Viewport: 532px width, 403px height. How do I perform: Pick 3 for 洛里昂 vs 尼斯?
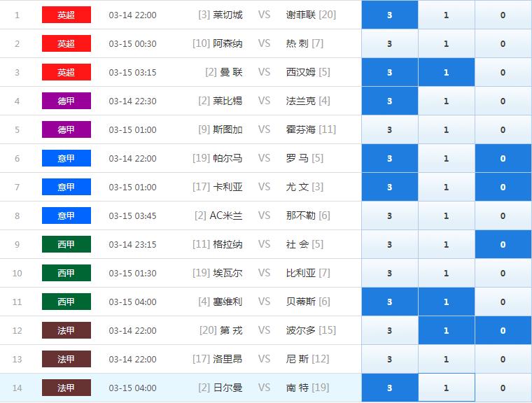[x=389, y=358]
